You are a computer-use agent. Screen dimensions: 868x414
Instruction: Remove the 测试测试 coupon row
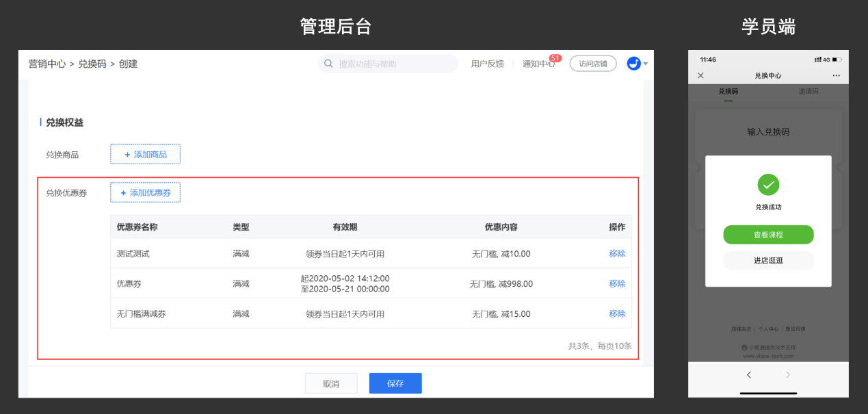point(617,254)
